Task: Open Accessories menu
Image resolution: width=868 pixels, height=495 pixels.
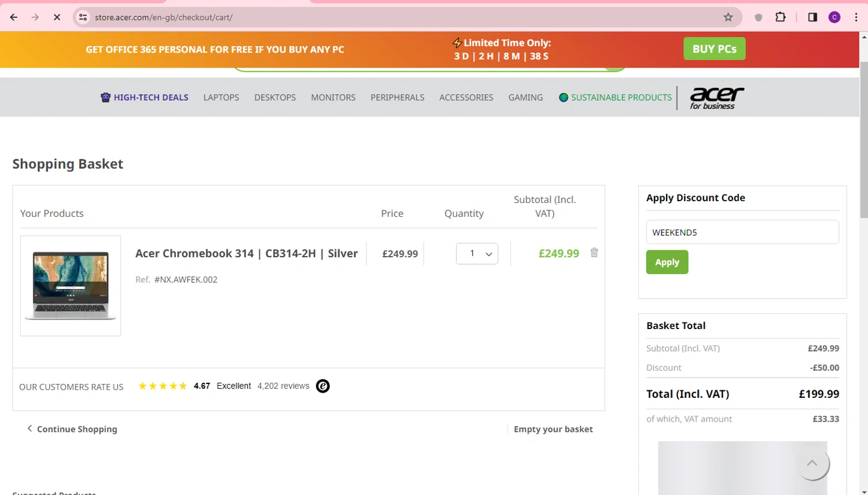Action: (x=466, y=97)
